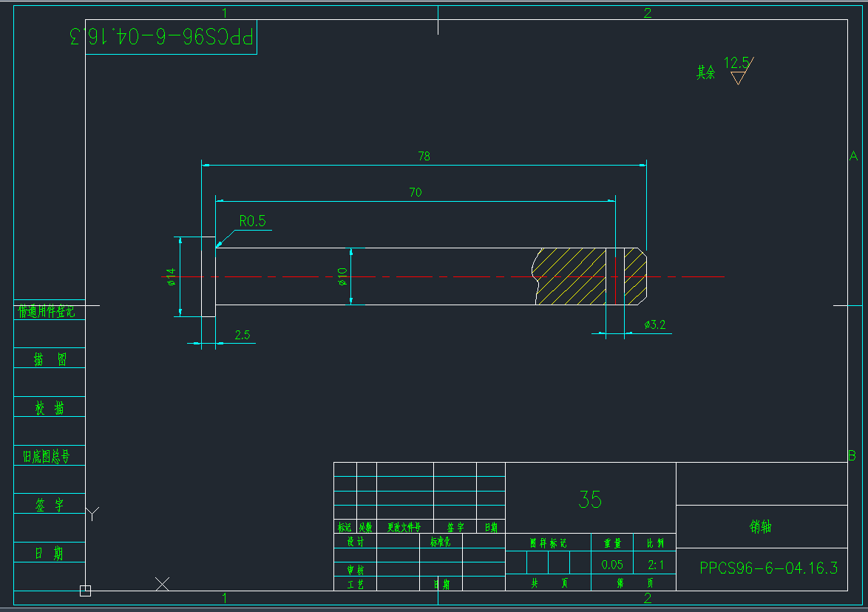Click the 第 页 cell text
Image resolution: width=868 pixels, height=612 pixels.
coord(634,582)
